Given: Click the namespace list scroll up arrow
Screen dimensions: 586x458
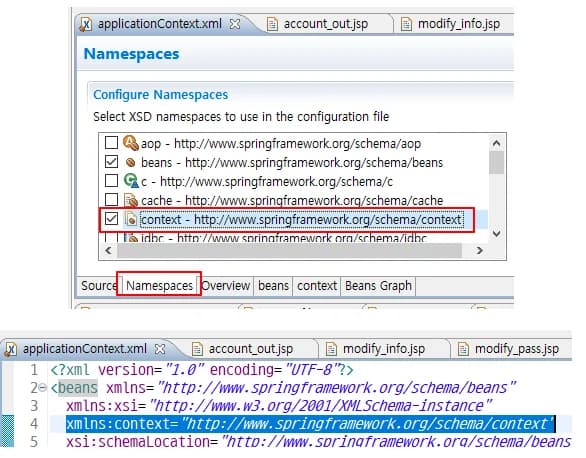Looking at the screenshot, I should tap(497, 143).
